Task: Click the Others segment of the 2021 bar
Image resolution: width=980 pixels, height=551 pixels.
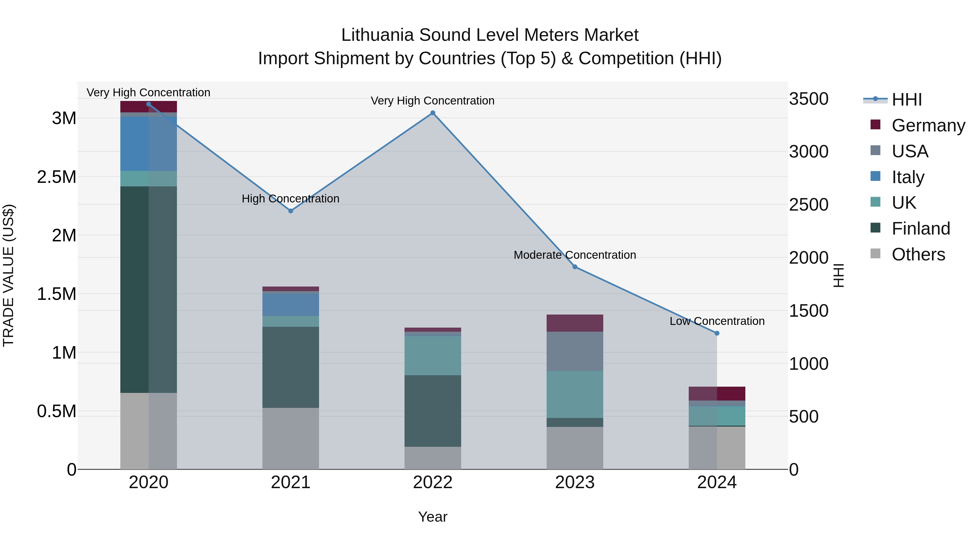Action: (291, 439)
